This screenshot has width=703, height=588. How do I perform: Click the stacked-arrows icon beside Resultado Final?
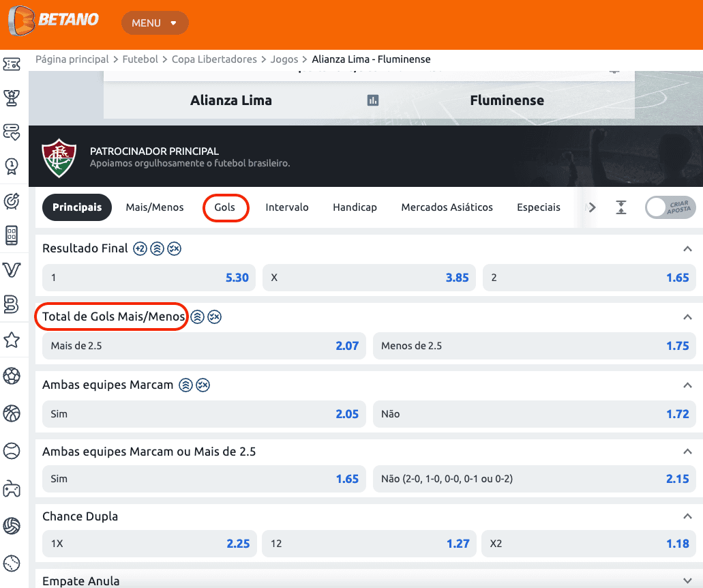pos(157,248)
